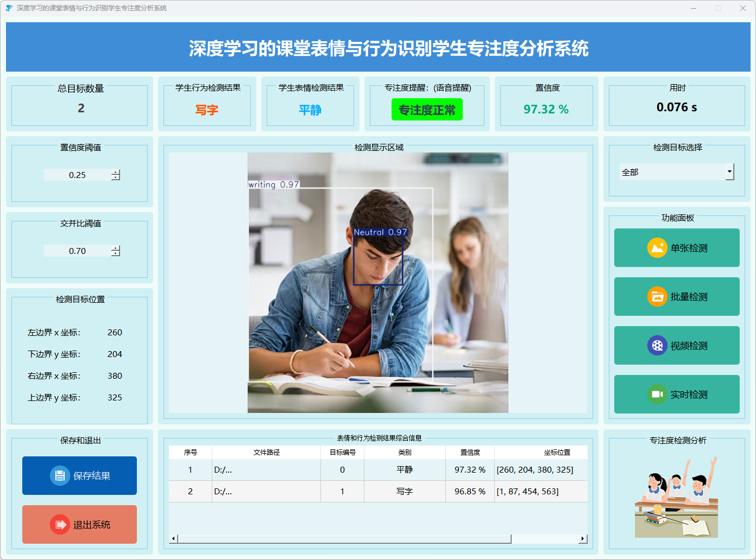This screenshot has height=560, width=756.
Task: Click the floppy disk save icon
Action: (x=60, y=476)
